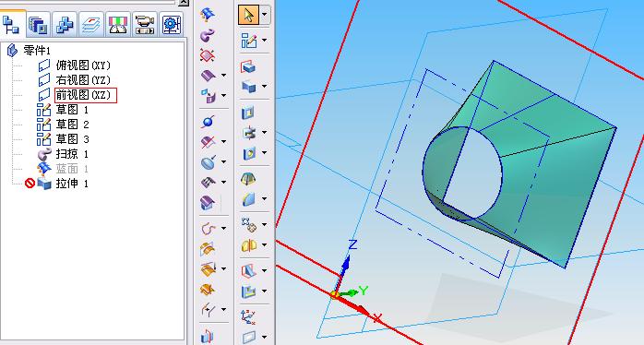This screenshot has width=644, height=345.
Task: Click the Reference plane tool icon
Action: 249,338
